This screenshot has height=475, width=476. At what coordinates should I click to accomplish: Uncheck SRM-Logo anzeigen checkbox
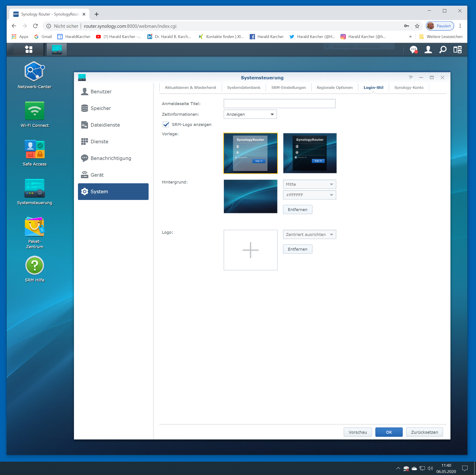166,124
